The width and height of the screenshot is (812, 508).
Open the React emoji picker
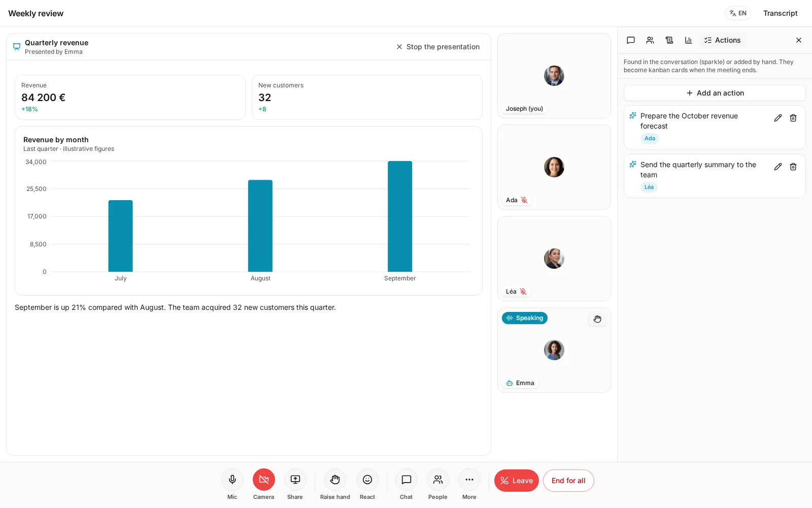pyautogui.click(x=367, y=480)
